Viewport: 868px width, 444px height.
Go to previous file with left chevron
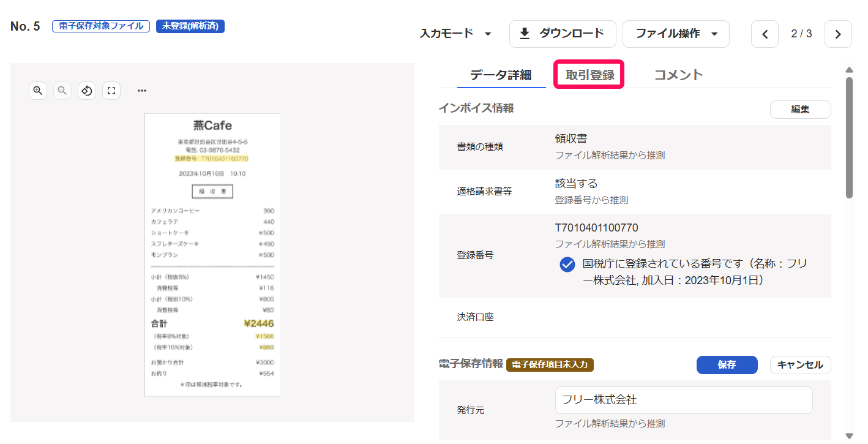point(765,34)
